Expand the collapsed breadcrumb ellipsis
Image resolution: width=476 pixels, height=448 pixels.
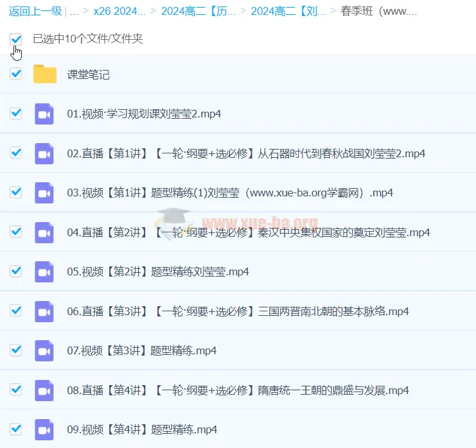click(74, 11)
